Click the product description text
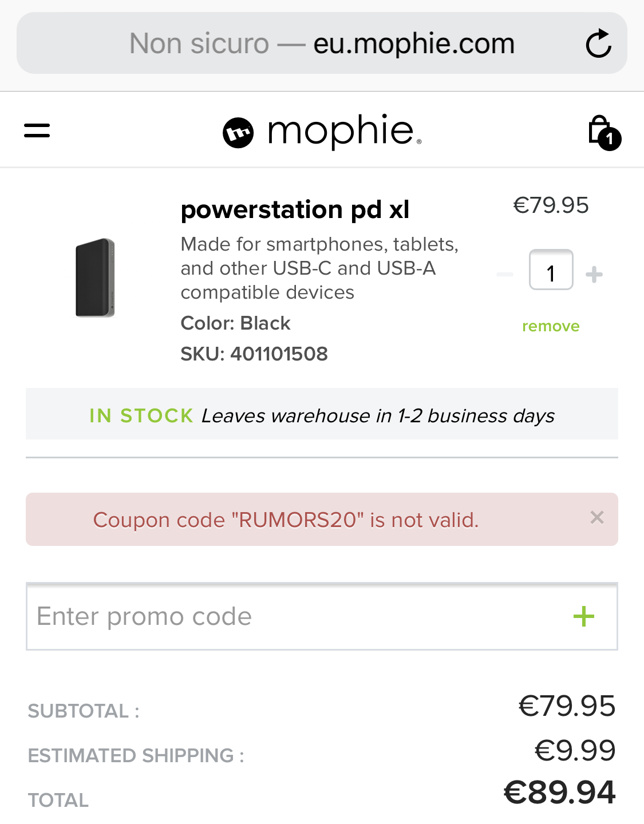This screenshot has width=644, height=824. coord(319,268)
